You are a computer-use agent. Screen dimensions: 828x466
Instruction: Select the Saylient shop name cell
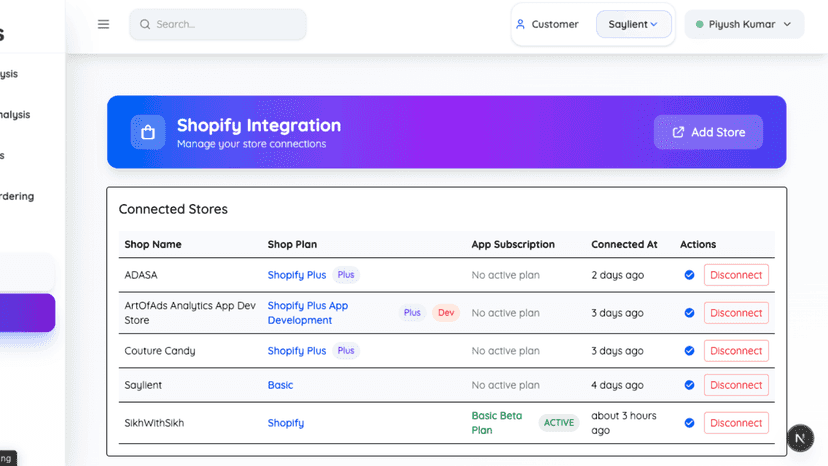(143, 385)
